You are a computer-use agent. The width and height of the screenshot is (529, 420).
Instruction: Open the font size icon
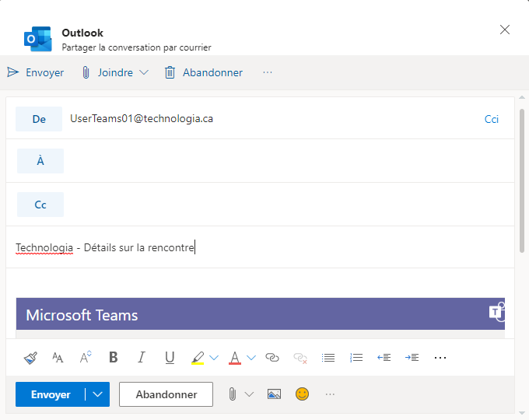58,358
